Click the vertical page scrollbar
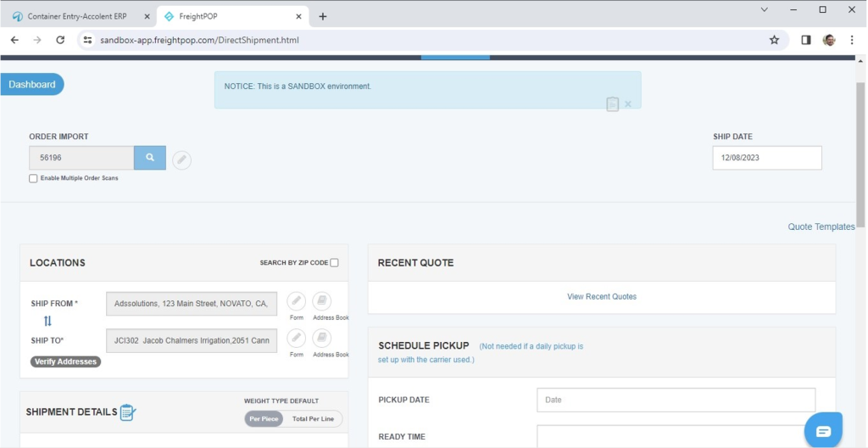 click(x=860, y=155)
